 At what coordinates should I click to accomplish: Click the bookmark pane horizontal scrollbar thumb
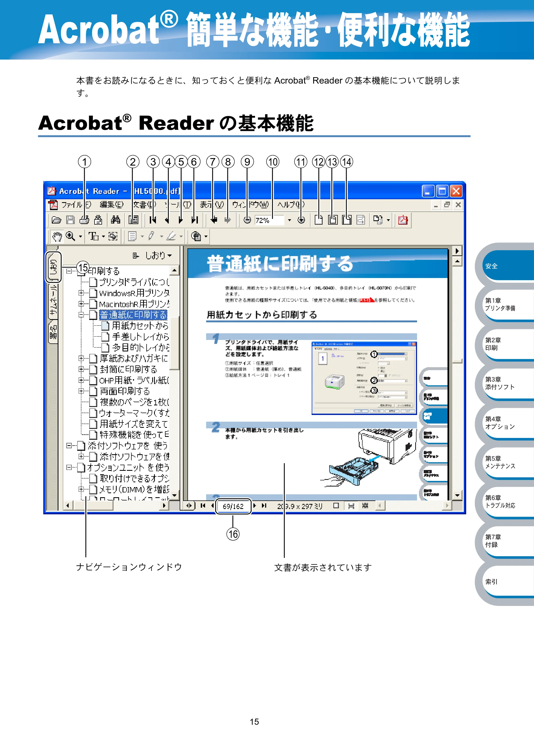93,506
